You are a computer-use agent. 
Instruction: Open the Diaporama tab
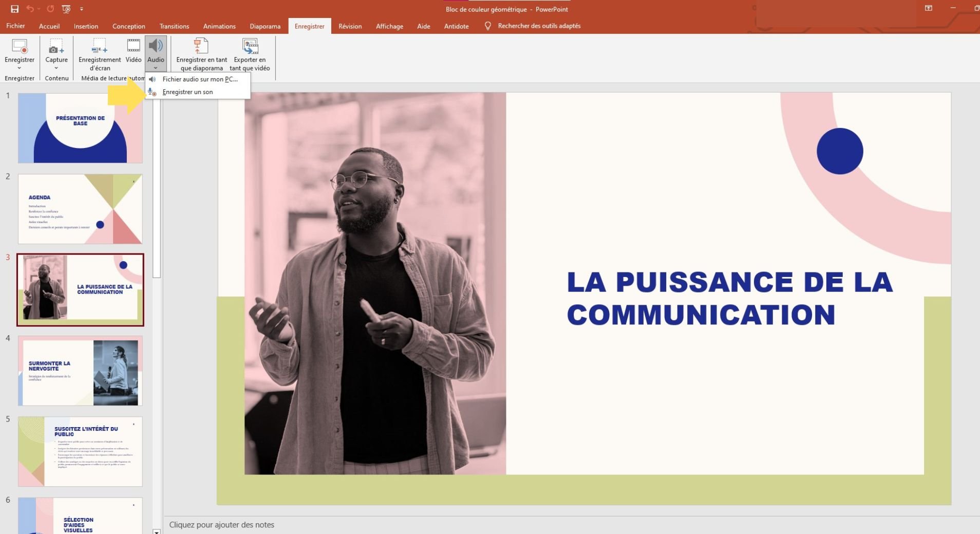pos(265,26)
